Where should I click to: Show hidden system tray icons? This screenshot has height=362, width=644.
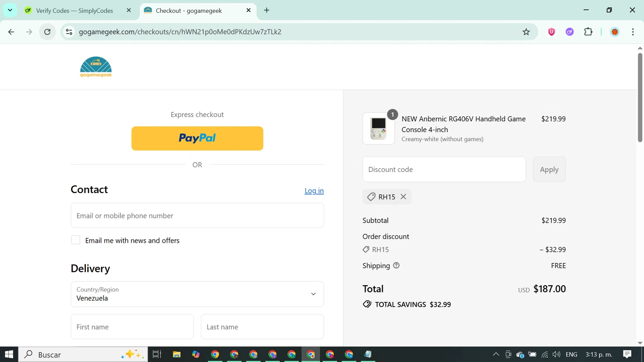pos(496,354)
